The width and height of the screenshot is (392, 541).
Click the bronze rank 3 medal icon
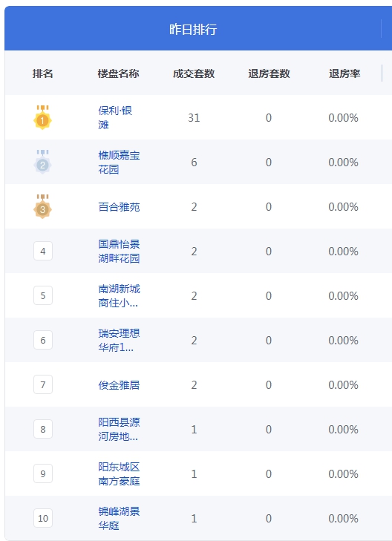[42, 206]
